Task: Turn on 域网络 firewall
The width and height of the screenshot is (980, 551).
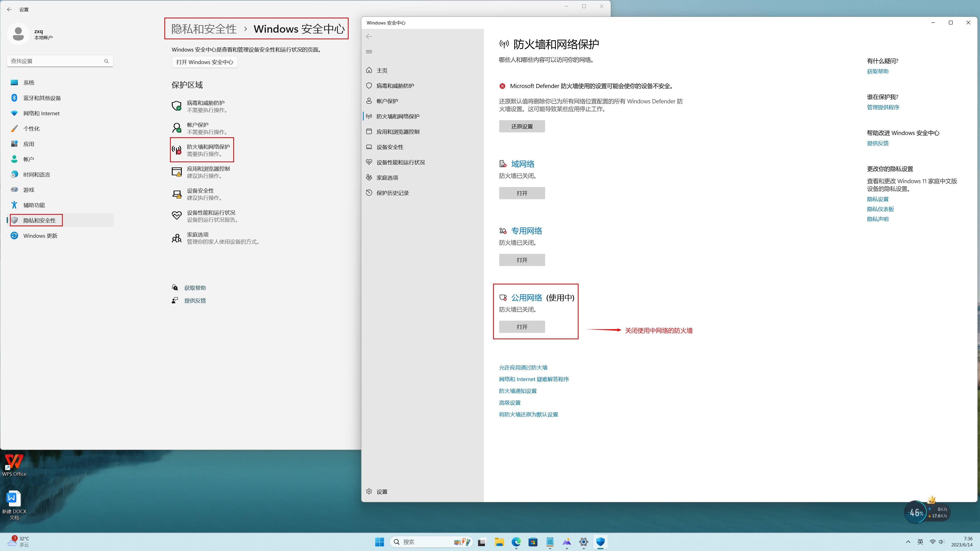Action: pos(522,193)
